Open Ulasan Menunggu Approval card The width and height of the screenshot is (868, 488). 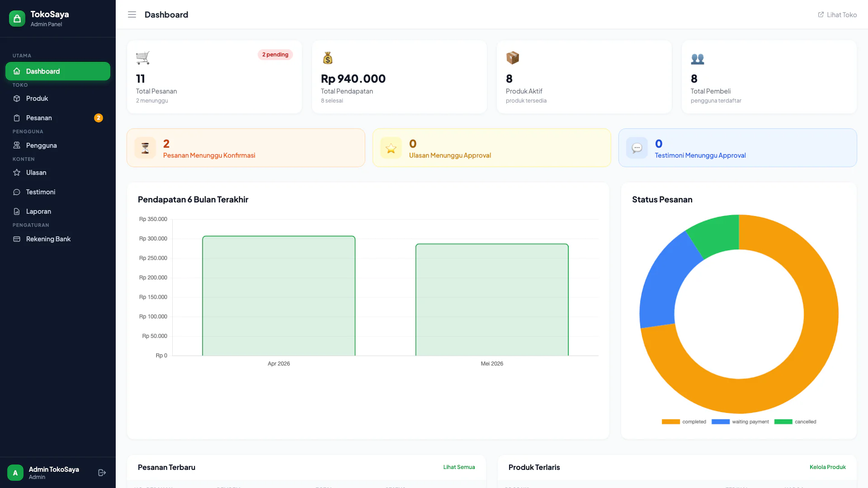pos(492,148)
